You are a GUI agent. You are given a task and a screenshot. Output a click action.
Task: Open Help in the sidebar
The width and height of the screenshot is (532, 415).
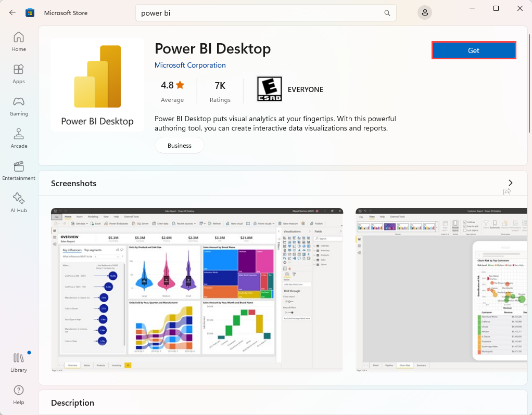coord(19,395)
